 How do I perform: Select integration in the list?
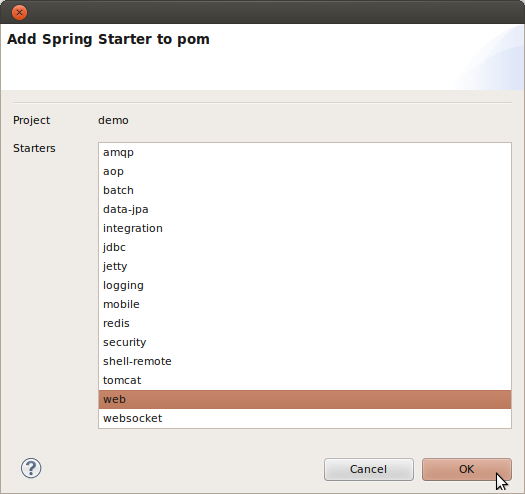(x=305, y=228)
